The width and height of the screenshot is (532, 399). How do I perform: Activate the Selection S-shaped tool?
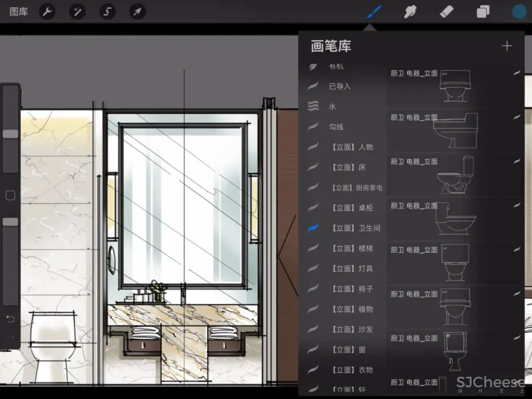[107, 12]
